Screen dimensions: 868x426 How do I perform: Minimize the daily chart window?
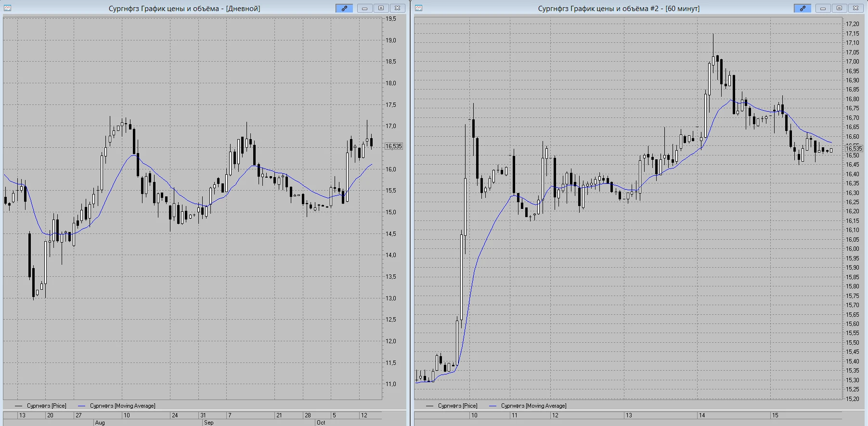[364, 8]
